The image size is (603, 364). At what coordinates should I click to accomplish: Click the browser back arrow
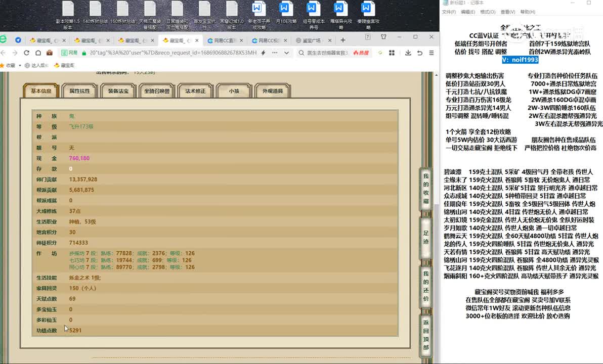click(x=3, y=53)
